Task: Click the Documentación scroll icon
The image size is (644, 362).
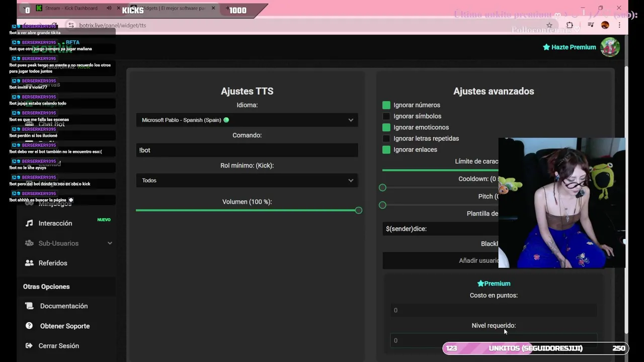Action: (30, 306)
